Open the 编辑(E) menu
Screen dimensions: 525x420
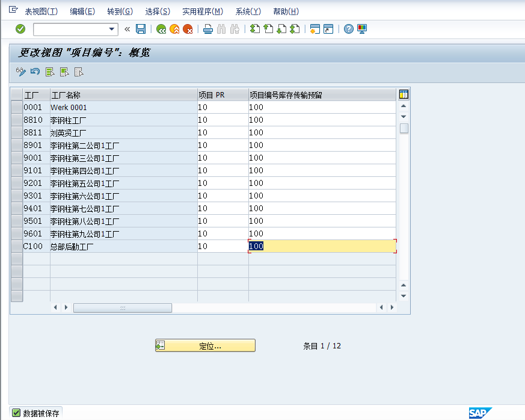coord(82,11)
